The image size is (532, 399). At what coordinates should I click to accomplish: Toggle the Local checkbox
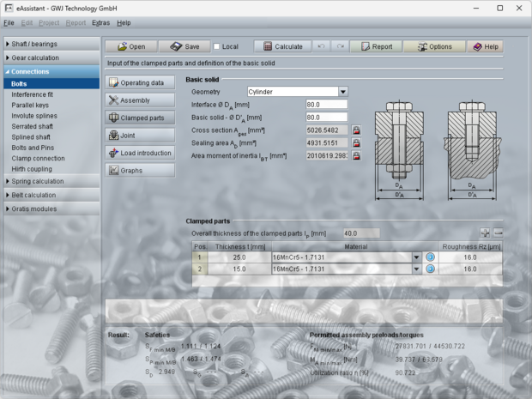[x=218, y=46]
